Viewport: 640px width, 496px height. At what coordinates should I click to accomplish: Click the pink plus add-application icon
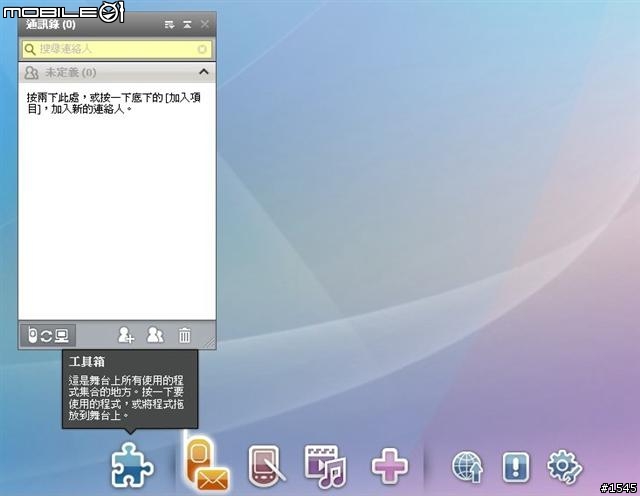pos(390,466)
